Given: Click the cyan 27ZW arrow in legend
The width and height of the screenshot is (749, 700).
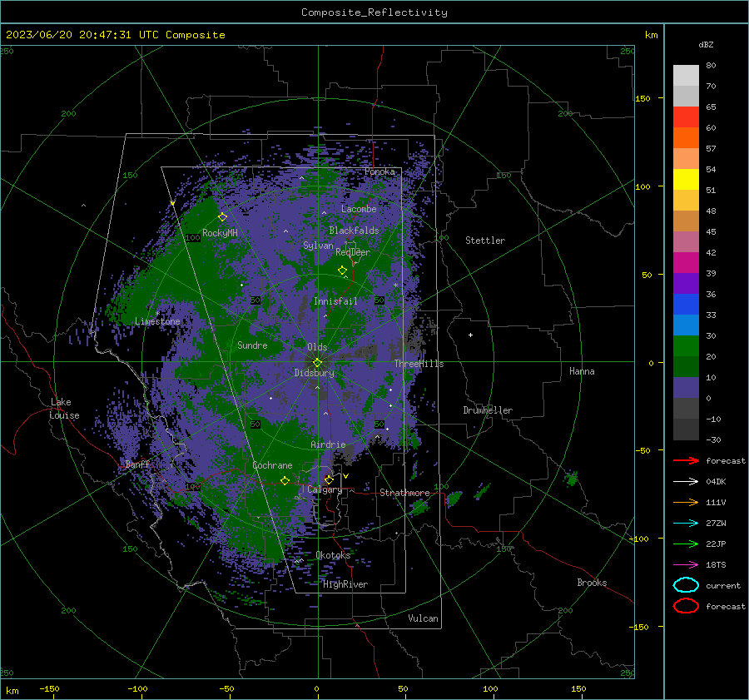Looking at the screenshot, I should click(x=686, y=524).
